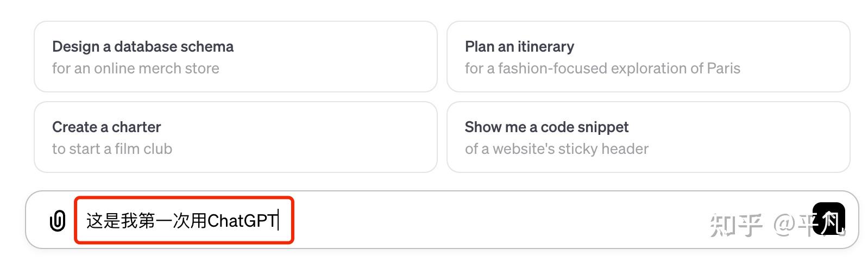Select the "Design a database schema" suggestion title
Image resolution: width=868 pixels, height=261 pixels.
[x=143, y=47]
